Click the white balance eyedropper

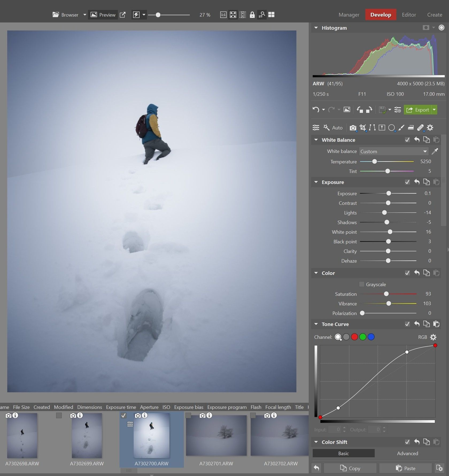pyautogui.click(x=435, y=151)
